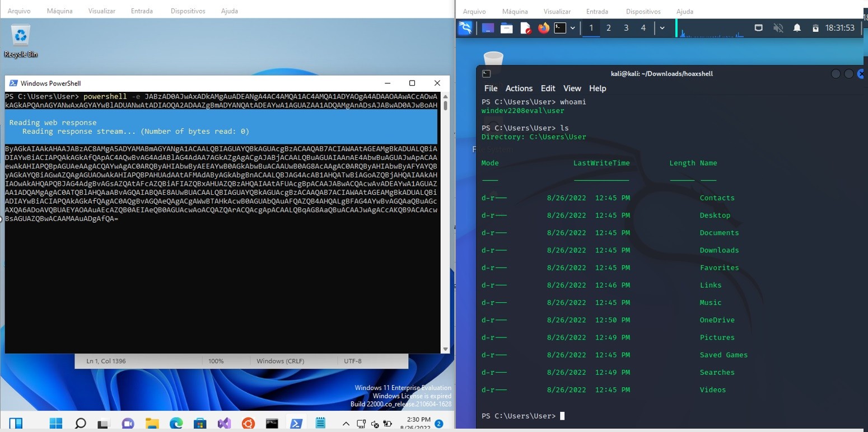
Task: Open the Kali applications menu dragon icon
Action: pyautogui.click(x=465, y=28)
